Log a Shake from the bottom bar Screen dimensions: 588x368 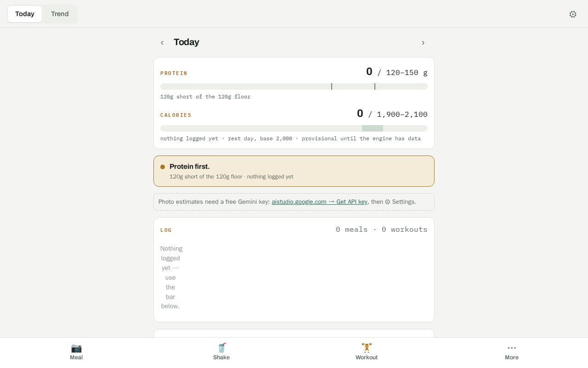[x=221, y=352]
